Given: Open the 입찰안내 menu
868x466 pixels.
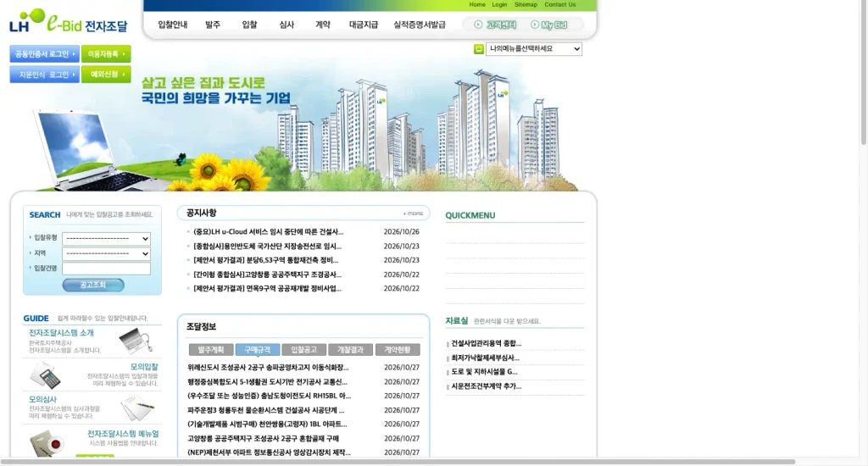Looking at the screenshot, I should 173,25.
